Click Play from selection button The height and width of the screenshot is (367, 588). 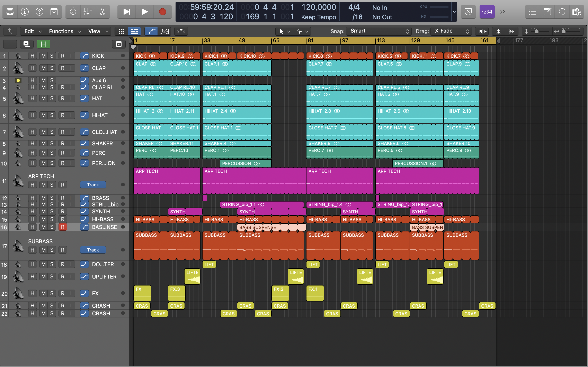coord(127,12)
